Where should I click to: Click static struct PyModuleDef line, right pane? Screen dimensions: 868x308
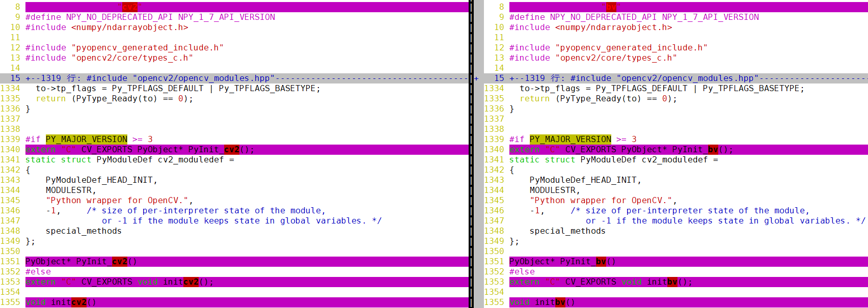click(x=614, y=160)
